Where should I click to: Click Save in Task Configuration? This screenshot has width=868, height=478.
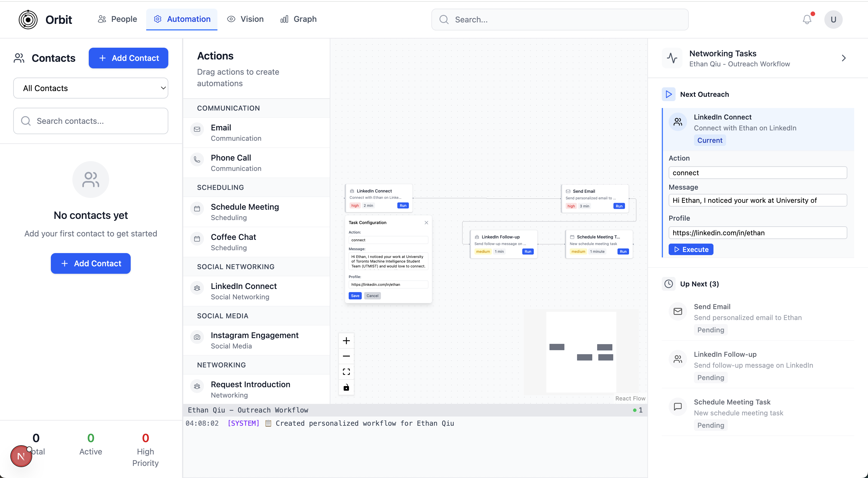click(355, 296)
